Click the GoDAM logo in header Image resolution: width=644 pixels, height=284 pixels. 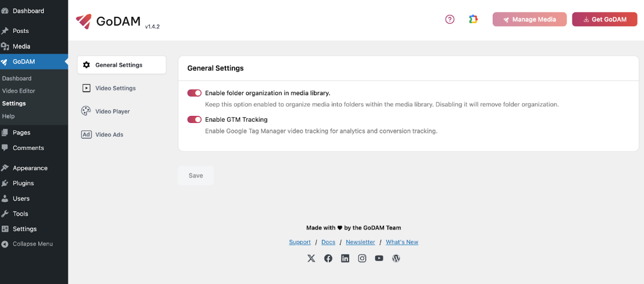tap(109, 21)
